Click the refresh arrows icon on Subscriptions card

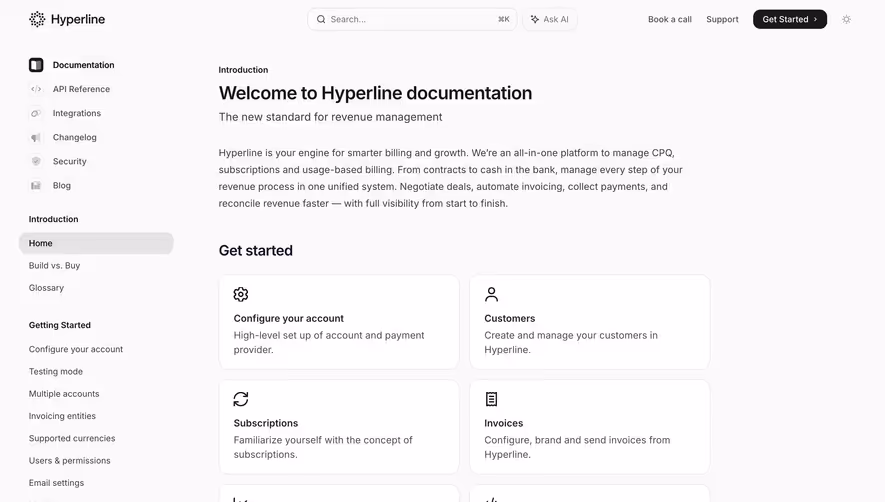point(241,399)
